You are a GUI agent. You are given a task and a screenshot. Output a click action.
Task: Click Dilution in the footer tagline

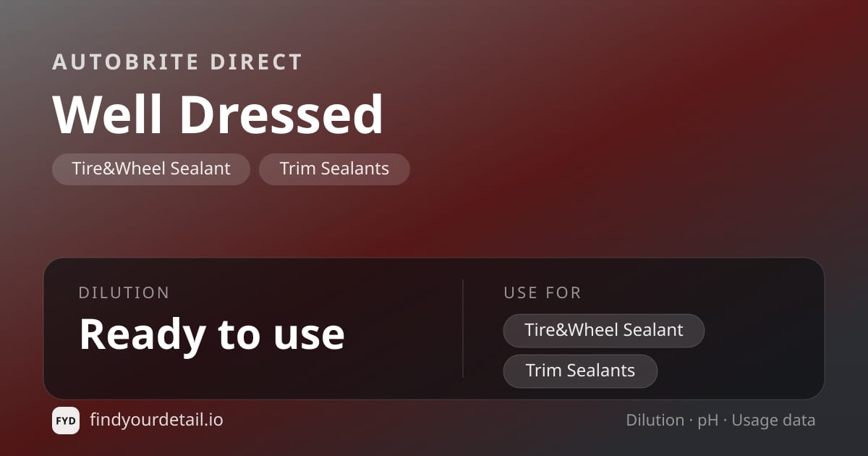pos(655,420)
